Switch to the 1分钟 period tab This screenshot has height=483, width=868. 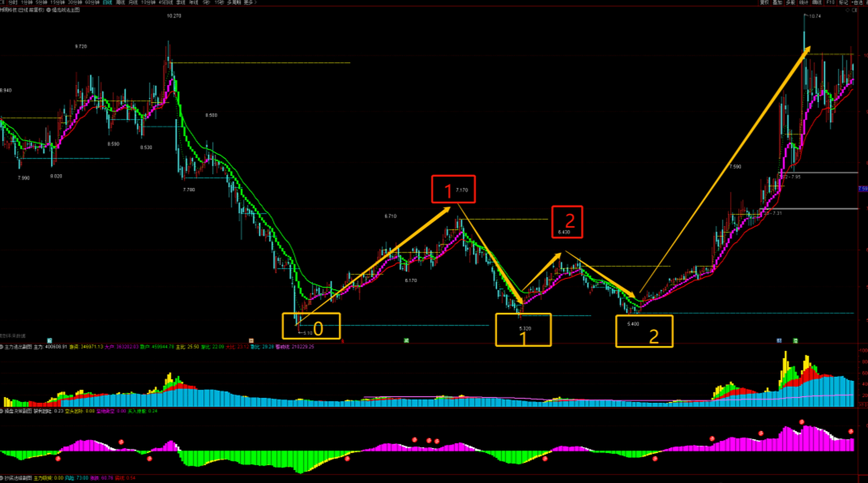[x=27, y=2]
